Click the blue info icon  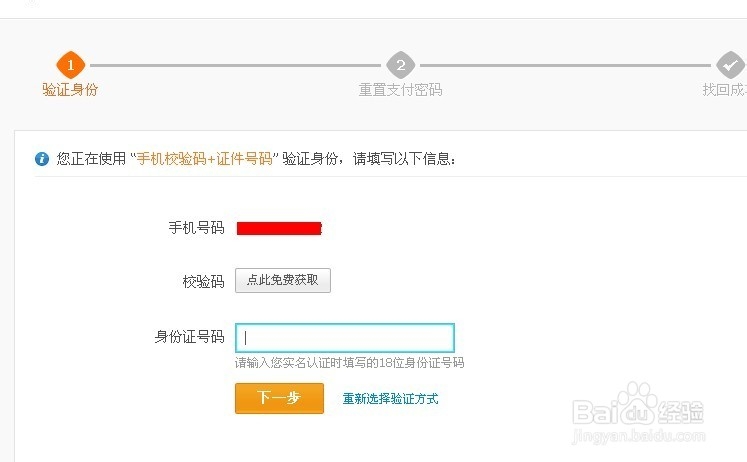42,159
